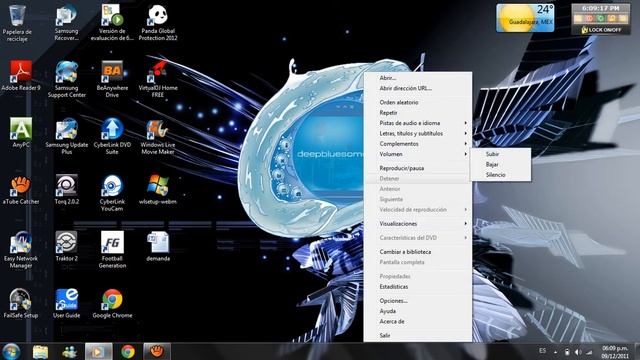Expand the Volumen submenu
This screenshot has width=640, height=360.
(x=418, y=154)
